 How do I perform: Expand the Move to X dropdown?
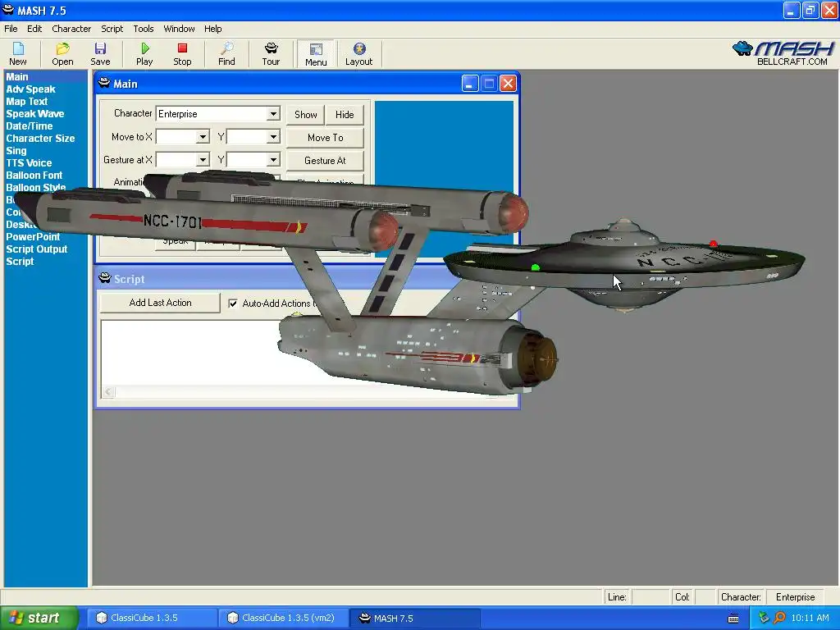tap(203, 137)
